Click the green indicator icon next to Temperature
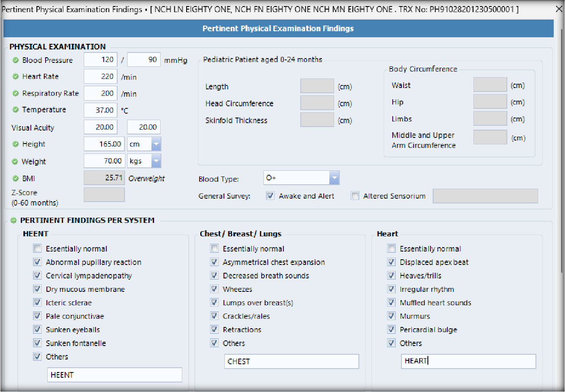Image resolution: width=565 pixels, height=392 pixels. tap(16, 110)
